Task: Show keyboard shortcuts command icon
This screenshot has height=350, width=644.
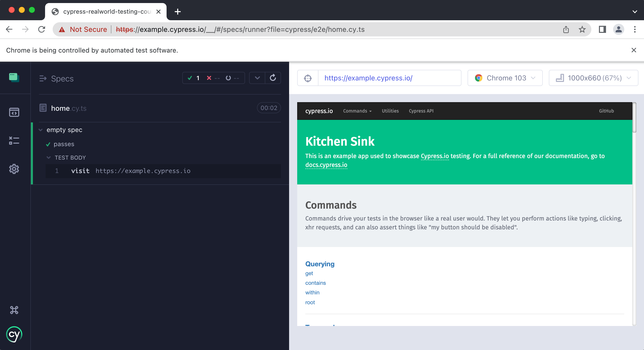Action: pyautogui.click(x=14, y=310)
